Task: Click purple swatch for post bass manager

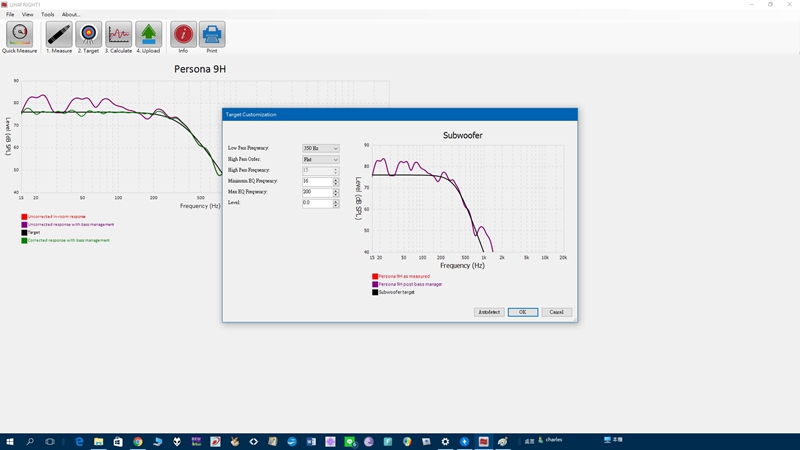Action: click(375, 284)
